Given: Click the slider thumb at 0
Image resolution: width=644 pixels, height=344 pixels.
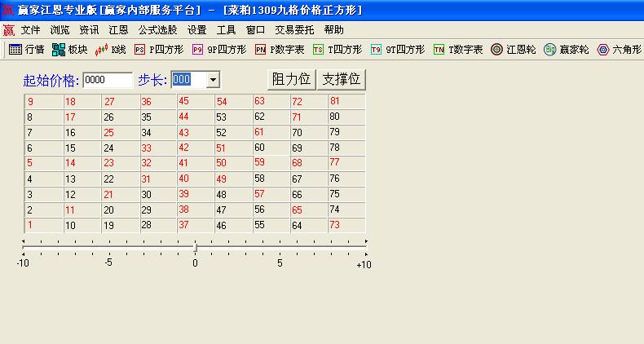Looking at the screenshot, I should (x=195, y=246).
